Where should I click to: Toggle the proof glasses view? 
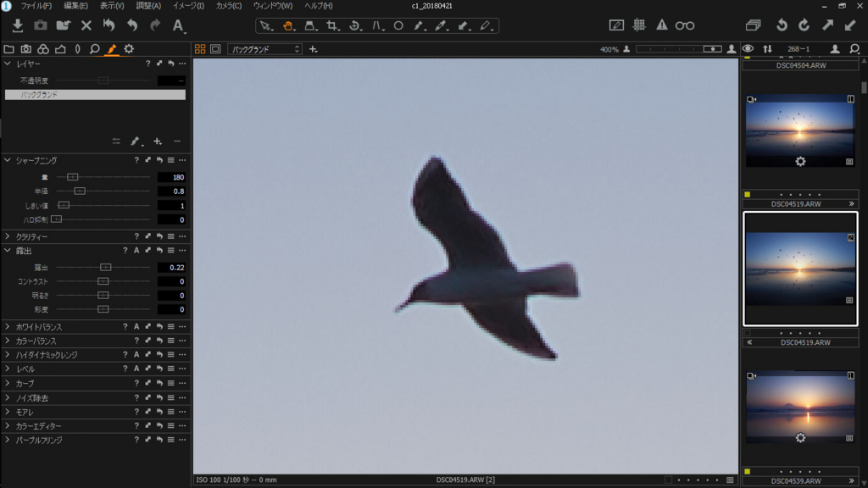pos(685,25)
